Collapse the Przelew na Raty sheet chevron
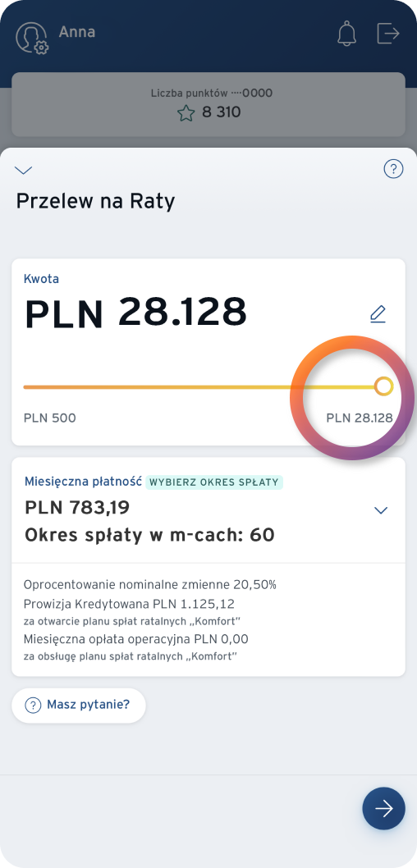Image resolution: width=417 pixels, height=868 pixels. (x=25, y=170)
